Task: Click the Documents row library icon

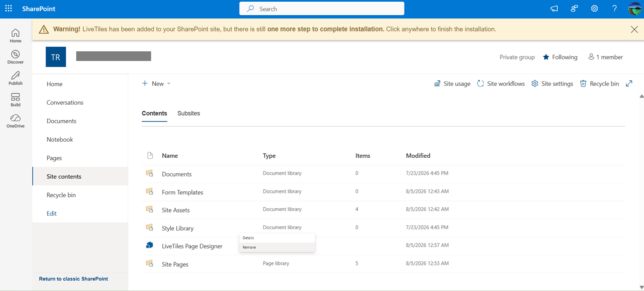Action: pyautogui.click(x=149, y=173)
